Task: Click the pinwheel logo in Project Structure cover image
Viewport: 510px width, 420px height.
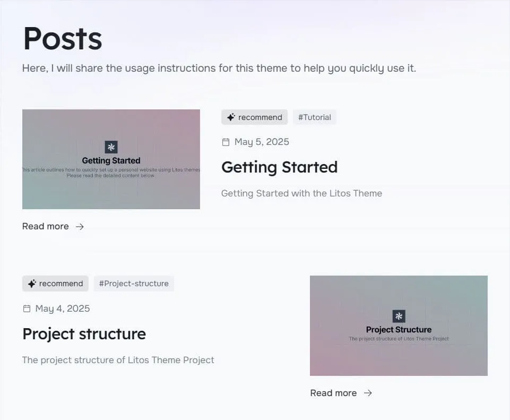Action: pos(399,316)
